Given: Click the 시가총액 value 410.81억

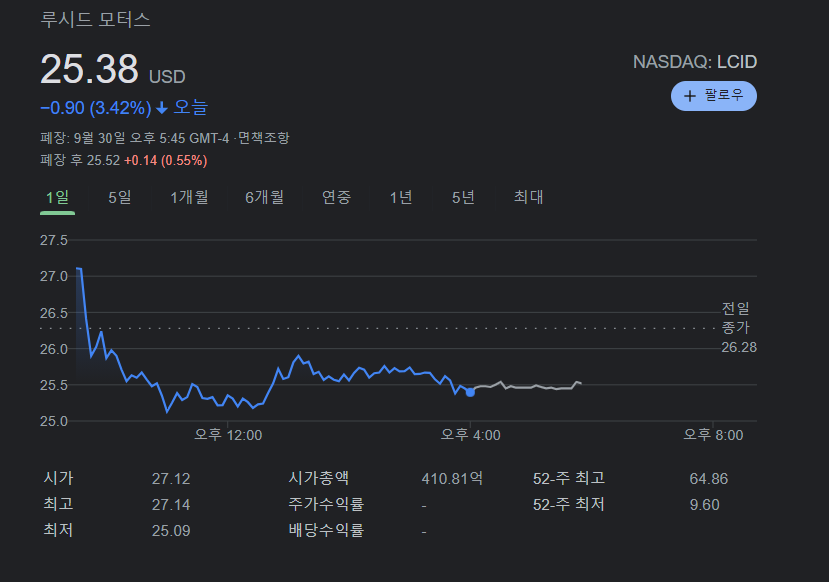Looking at the screenshot, I should tap(452, 479).
